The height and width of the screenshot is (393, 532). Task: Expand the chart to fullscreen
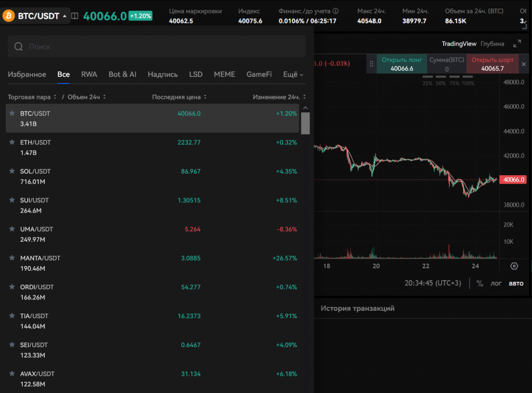click(x=517, y=44)
